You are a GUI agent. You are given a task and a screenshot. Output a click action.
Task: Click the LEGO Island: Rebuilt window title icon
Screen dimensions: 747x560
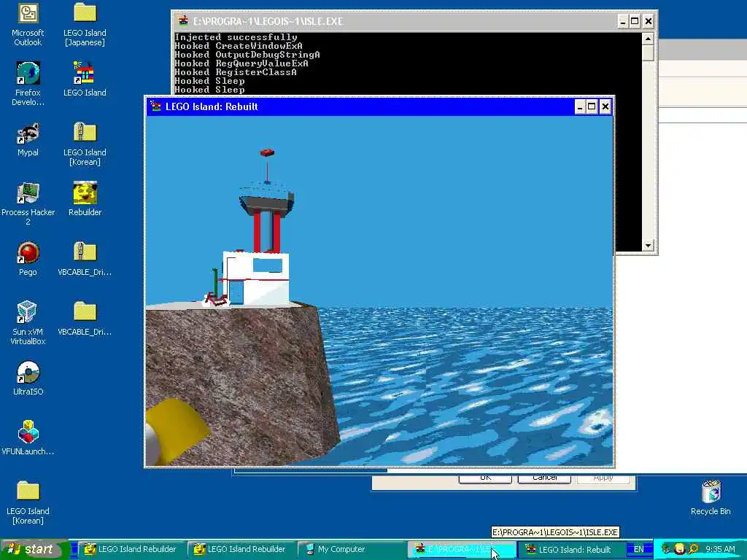coord(155,106)
